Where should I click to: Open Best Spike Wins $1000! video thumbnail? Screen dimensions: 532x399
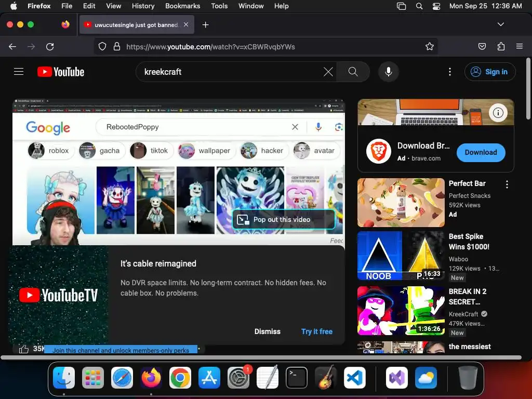401,256
